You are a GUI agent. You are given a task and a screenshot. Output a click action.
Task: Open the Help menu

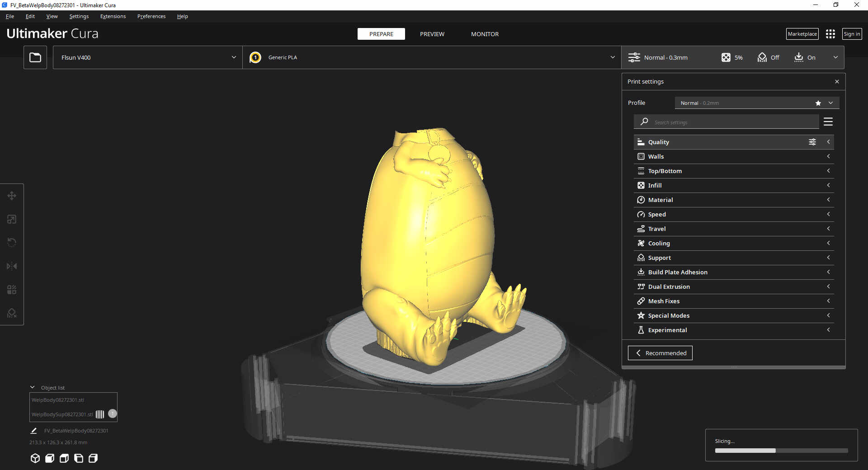point(183,16)
